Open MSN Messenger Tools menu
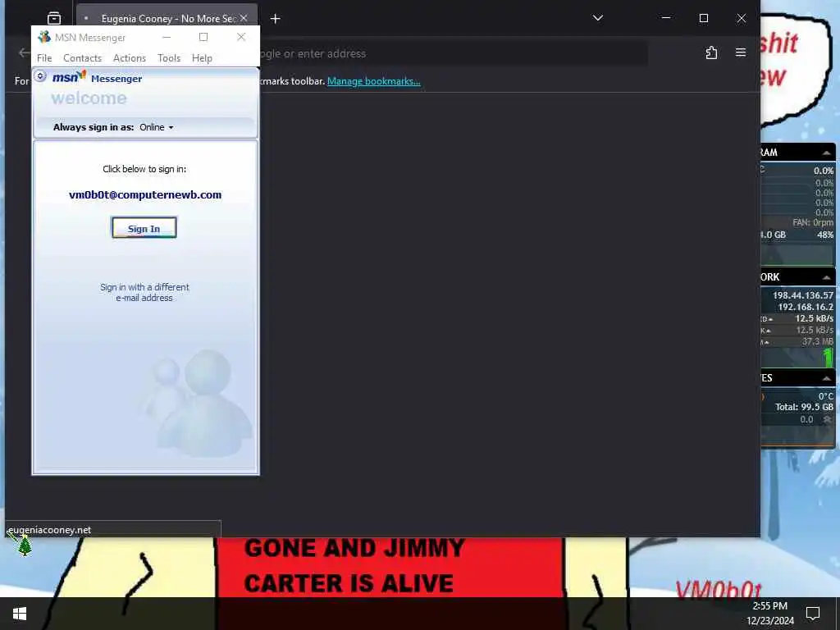 coord(169,58)
